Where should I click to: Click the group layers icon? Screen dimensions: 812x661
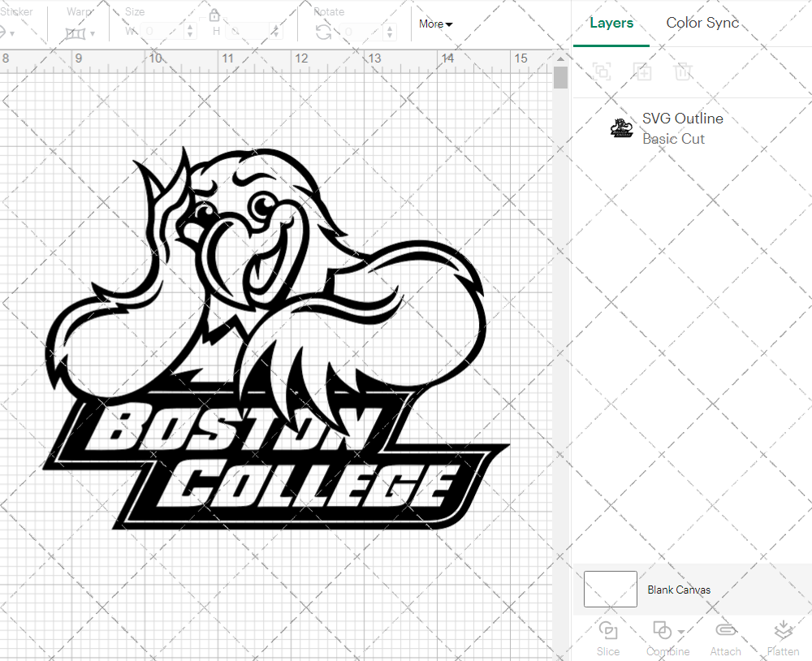[602, 71]
